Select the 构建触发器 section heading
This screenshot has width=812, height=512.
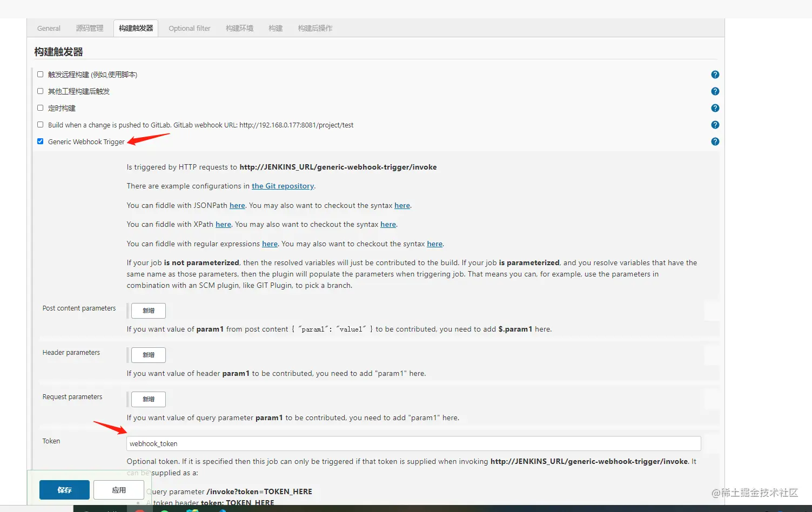[58, 52]
